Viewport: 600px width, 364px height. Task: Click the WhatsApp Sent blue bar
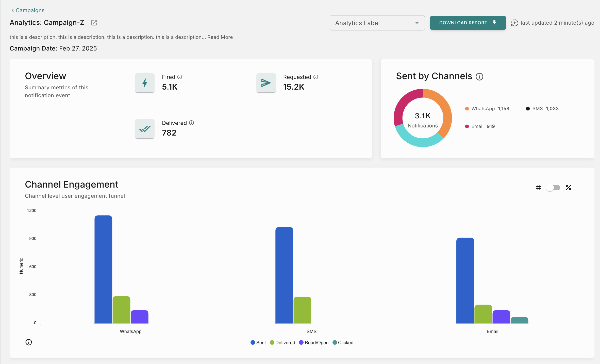tap(103, 269)
